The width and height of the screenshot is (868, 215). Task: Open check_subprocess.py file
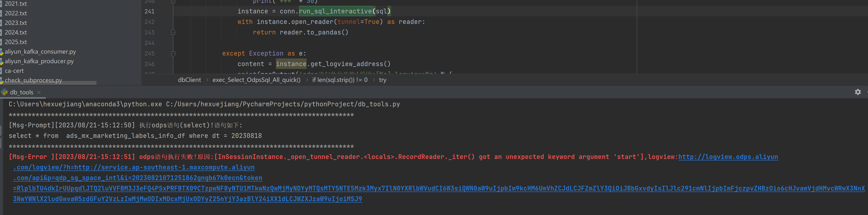tap(33, 80)
